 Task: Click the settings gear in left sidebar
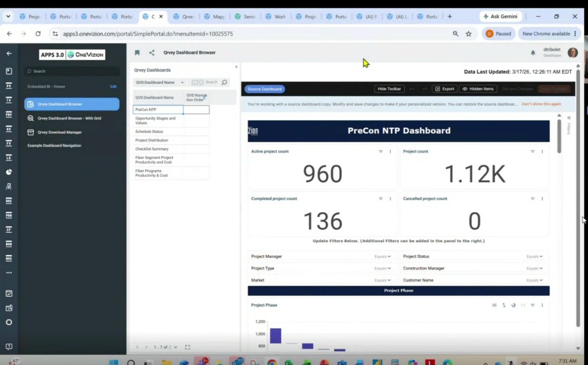click(x=9, y=322)
